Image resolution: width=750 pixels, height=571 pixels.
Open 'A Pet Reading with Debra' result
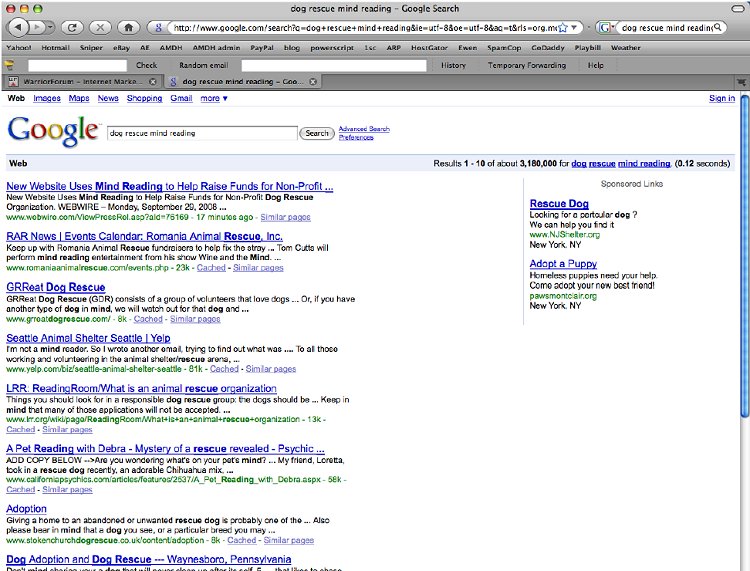tap(165, 449)
